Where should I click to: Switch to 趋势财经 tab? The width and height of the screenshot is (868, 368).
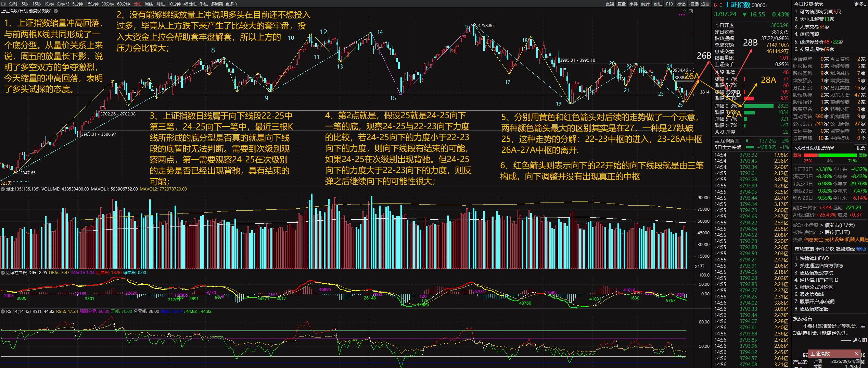[845, 249]
